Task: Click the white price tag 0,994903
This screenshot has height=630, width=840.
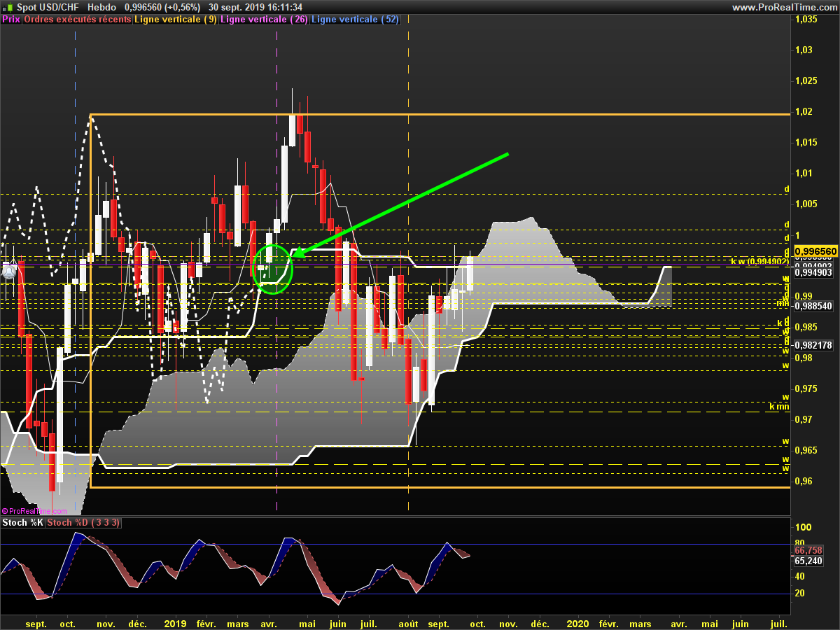Action: click(x=814, y=273)
